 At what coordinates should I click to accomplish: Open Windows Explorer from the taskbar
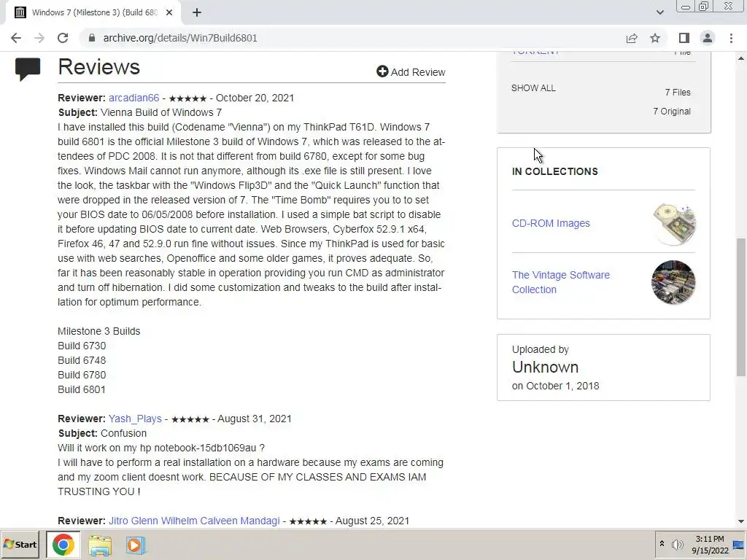(99, 545)
